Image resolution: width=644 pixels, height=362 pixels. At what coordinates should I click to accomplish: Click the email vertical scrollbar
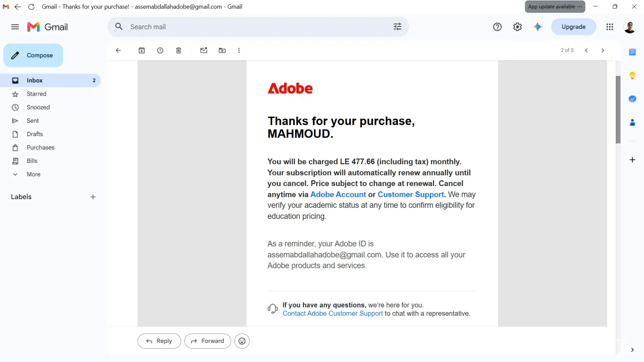618,110
